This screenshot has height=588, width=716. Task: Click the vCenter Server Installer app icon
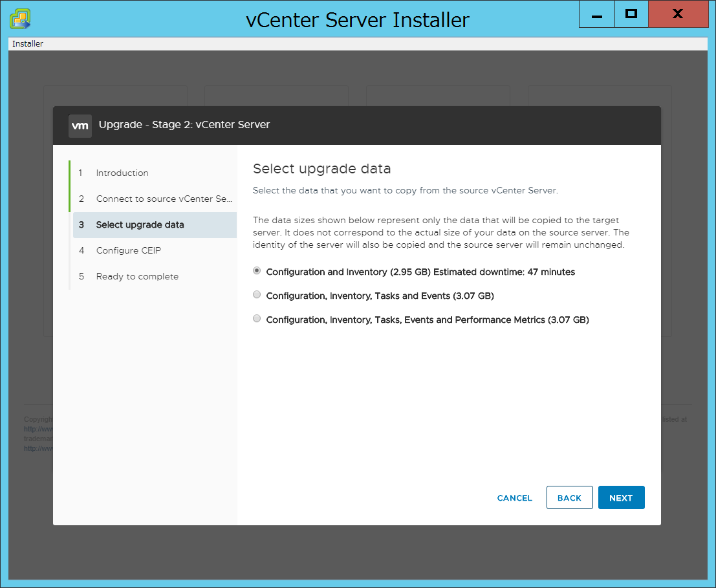pos(20,19)
